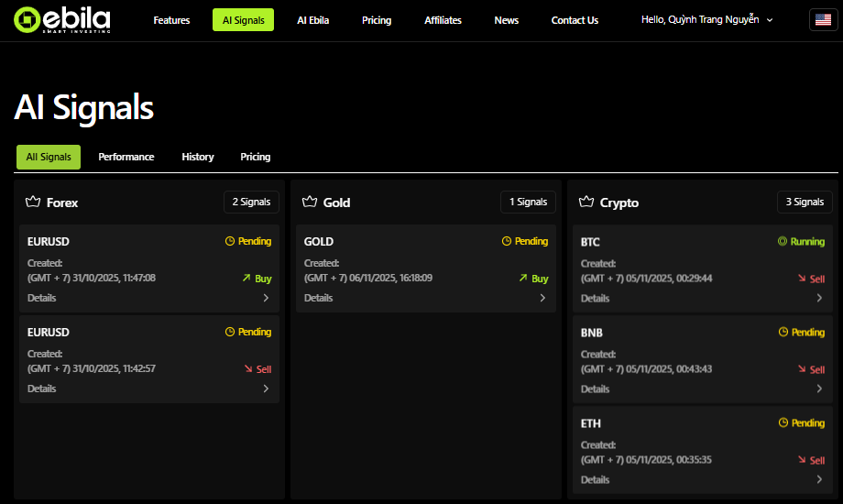Click the Crypto 3 Signals button

(x=805, y=203)
